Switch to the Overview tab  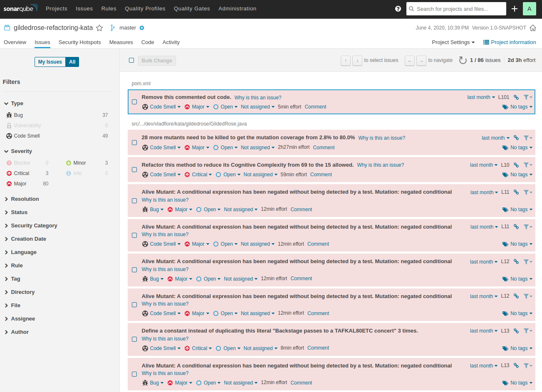[x=15, y=42]
